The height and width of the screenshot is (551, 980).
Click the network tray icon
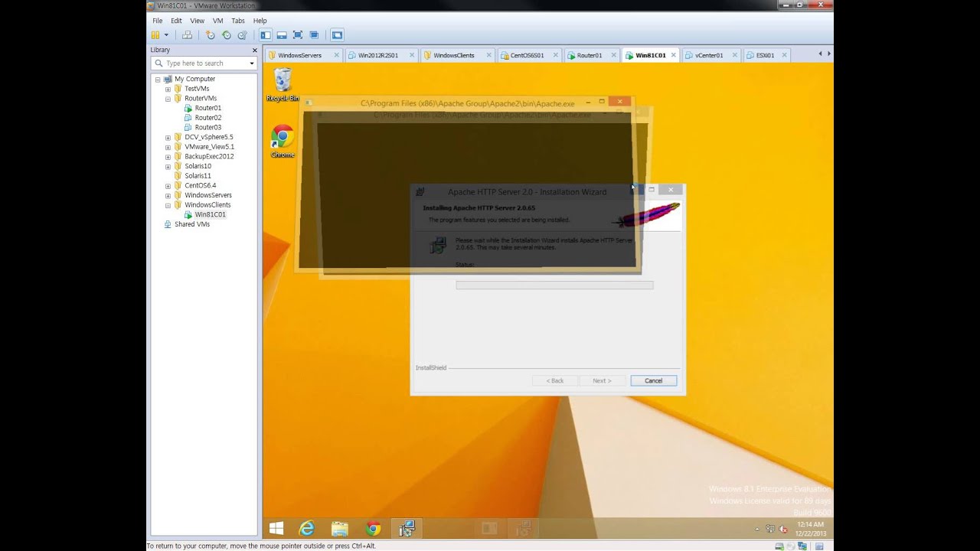pyautogui.click(x=770, y=529)
